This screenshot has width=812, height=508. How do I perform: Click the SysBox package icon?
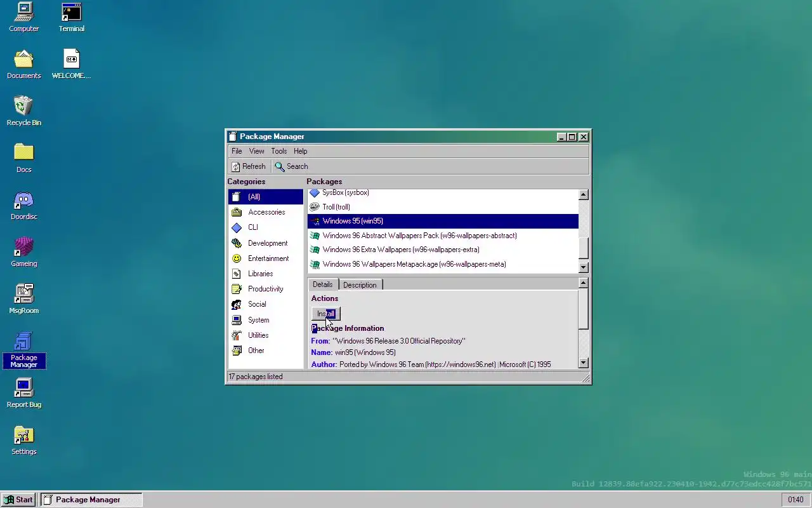[315, 192]
